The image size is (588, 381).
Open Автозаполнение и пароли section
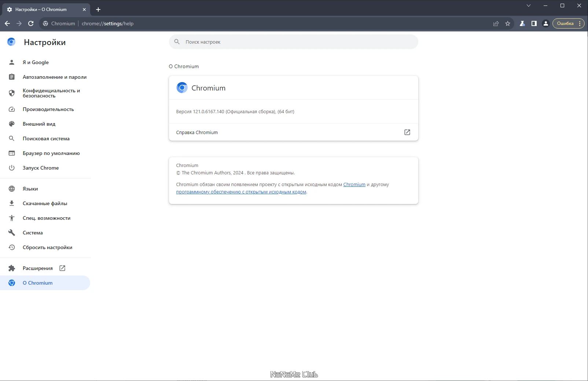pyautogui.click(x=45, y=77)
